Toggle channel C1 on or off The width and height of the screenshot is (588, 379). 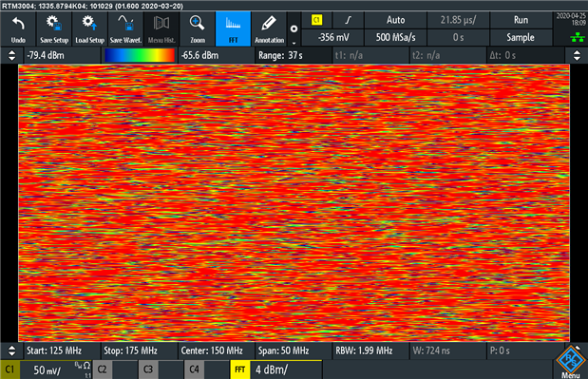pyautogui.click(x=10, y=370)
